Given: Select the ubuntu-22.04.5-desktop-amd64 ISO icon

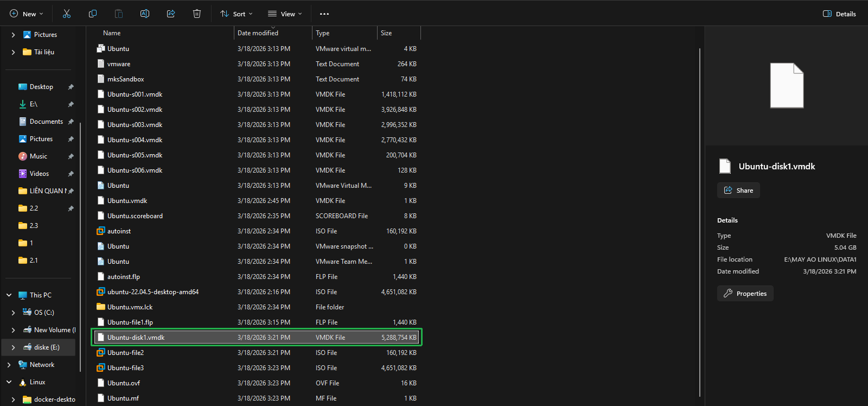Looking at the screenshot, I should pyautogui.click(x=101, y=292).
